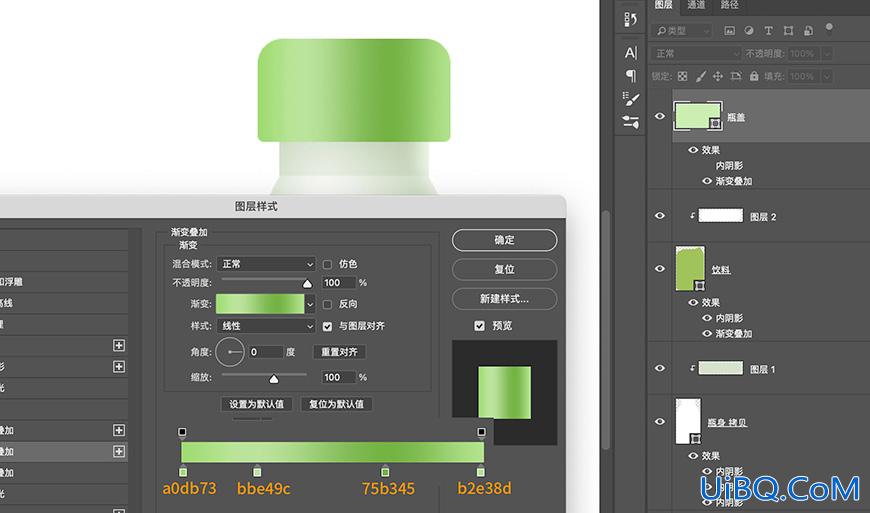Viewport: 870px width, 513px height.
Task: Click the 复位为默认值 button
Action: tap(336, 404)
